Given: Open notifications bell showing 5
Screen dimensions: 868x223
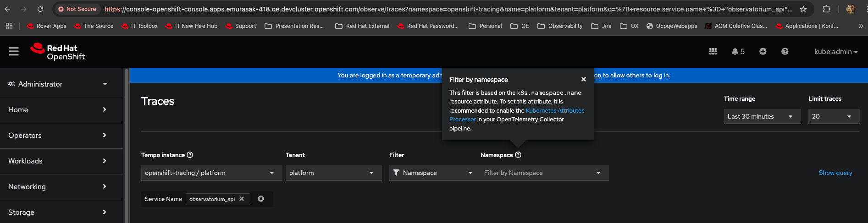Looking at the screenshot, I should pos(738,51).
